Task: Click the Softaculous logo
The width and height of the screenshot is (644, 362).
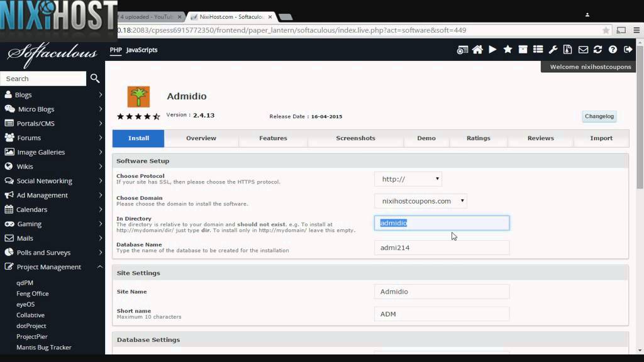Action: (52, 54)
